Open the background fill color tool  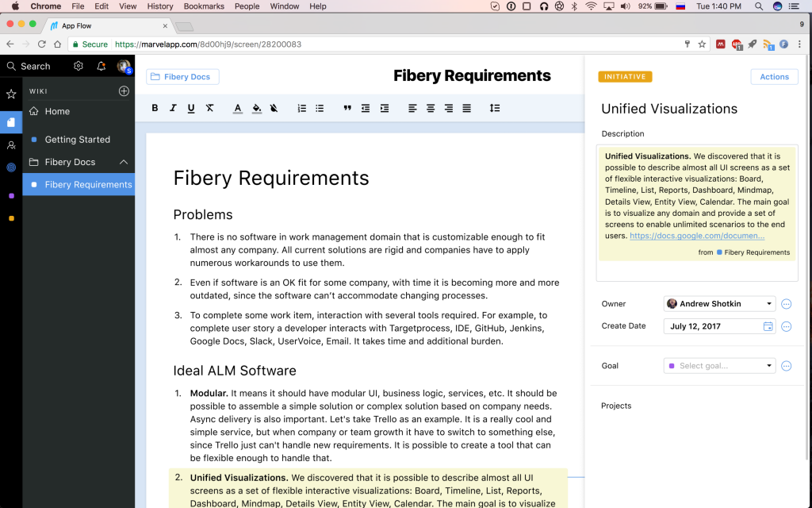tap(256, 108)
